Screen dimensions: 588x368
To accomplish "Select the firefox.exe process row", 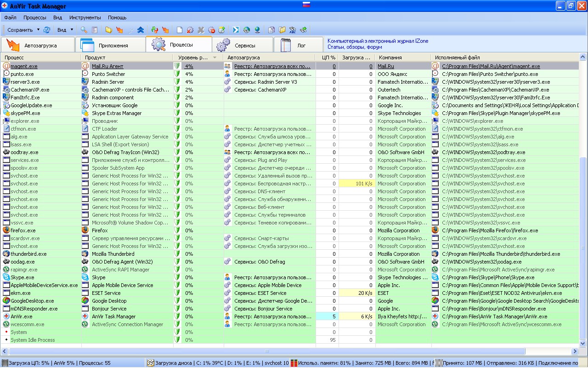I will pyautogui.click(x=290, y=230).
